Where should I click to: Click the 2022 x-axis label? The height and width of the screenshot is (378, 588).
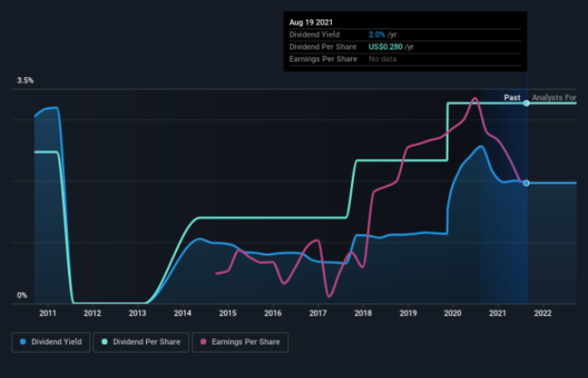pyautogui.click(x=543, y=313)
